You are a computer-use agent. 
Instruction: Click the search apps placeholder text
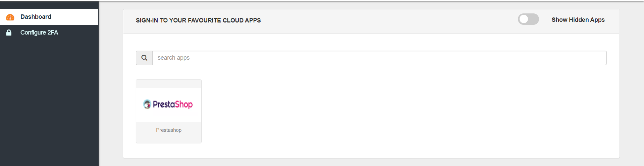[173, 58]
